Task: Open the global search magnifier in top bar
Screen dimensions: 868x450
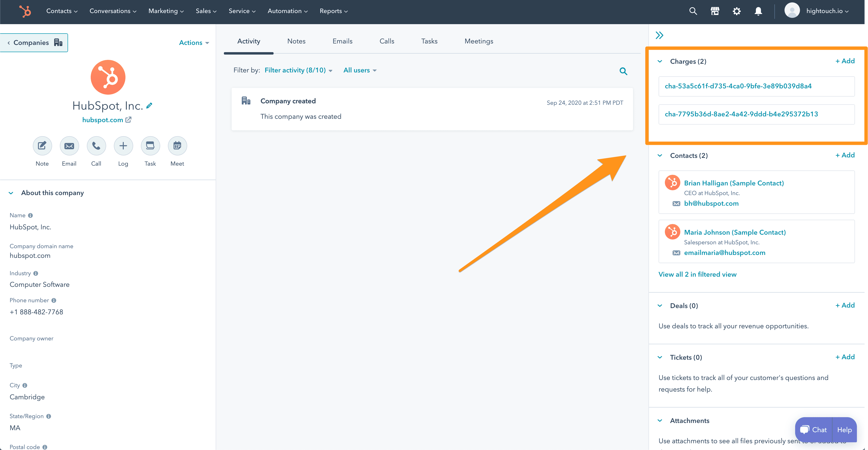Action: [693, 11]
